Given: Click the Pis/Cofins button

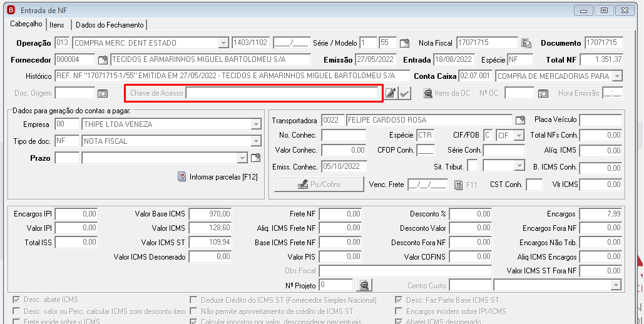Looking at the screenshot, I should point(319,185).
